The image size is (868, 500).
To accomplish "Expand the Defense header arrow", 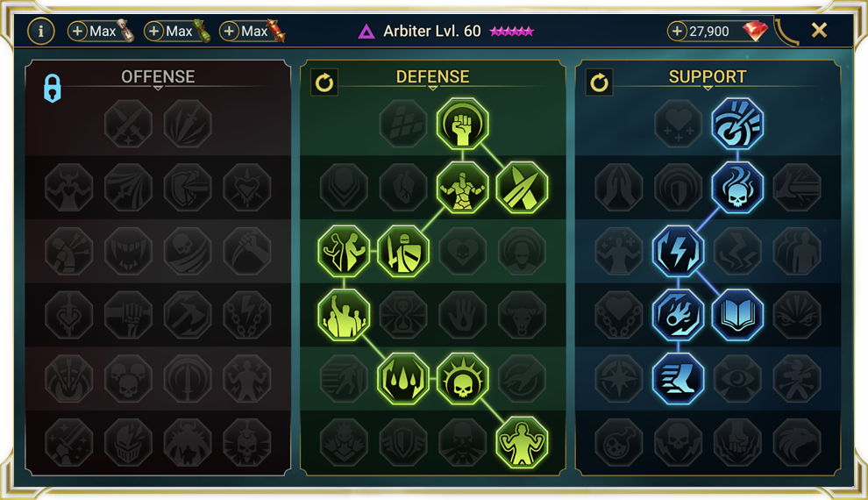I will click(433, 88).
